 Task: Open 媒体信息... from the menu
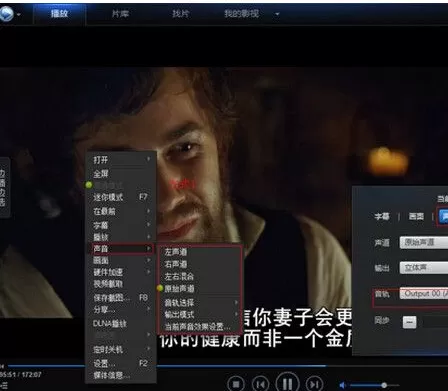121,375
